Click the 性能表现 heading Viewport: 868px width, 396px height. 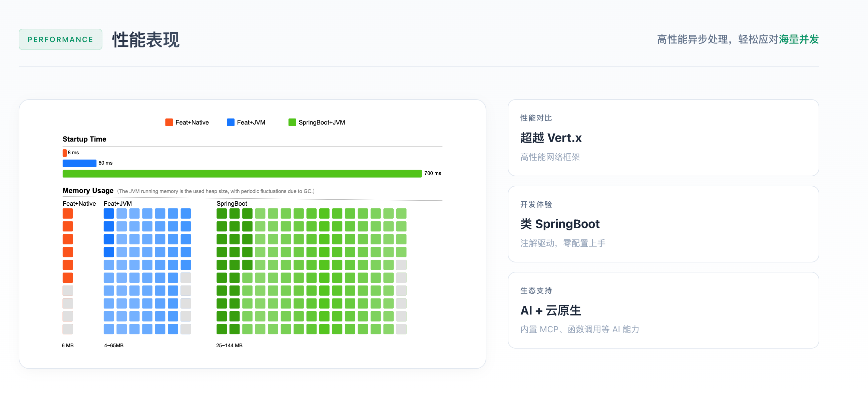click(x=145, y=40)
